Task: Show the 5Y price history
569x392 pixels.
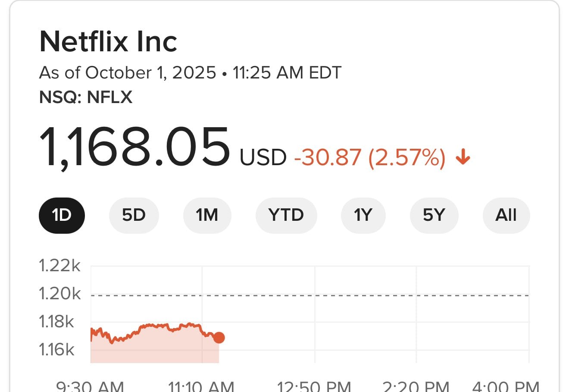Action: pyautogui.click(x=434, y=215)
